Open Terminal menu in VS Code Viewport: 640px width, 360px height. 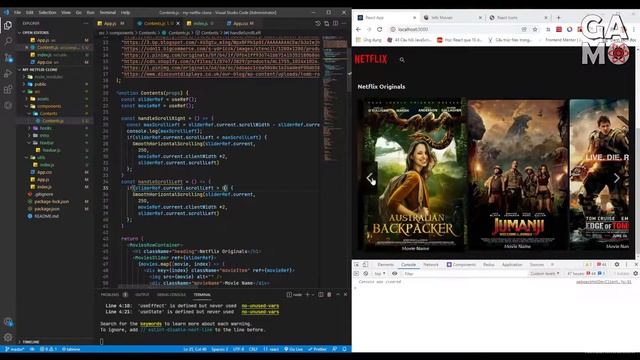108,13
